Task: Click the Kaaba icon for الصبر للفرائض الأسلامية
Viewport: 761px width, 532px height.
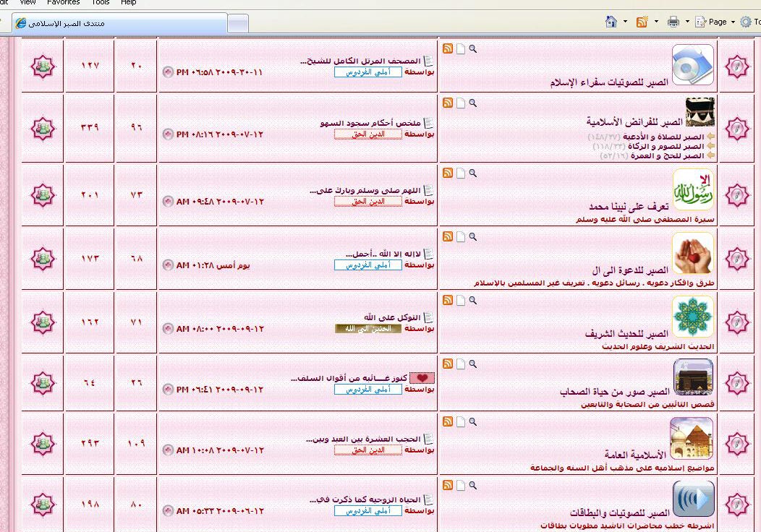Action: coord(700,112)
